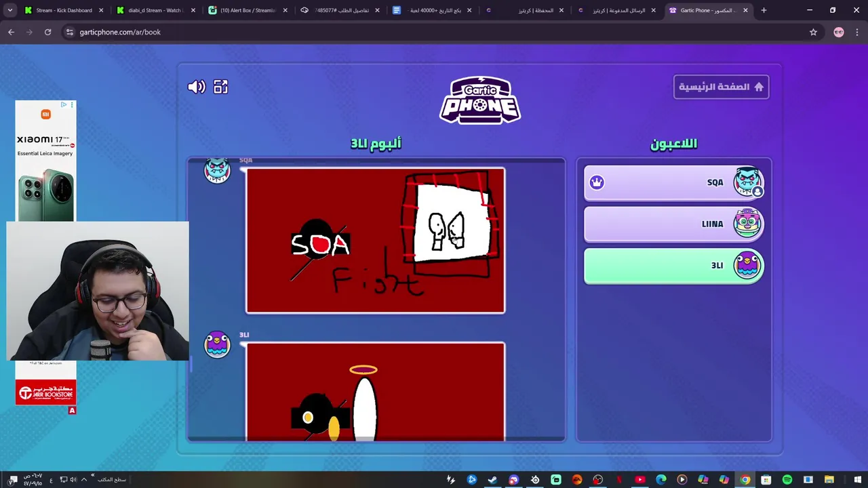The image size is (868, 488).
Task: Open the Chrome three-dot menu
Action: [x=857, y=32]
